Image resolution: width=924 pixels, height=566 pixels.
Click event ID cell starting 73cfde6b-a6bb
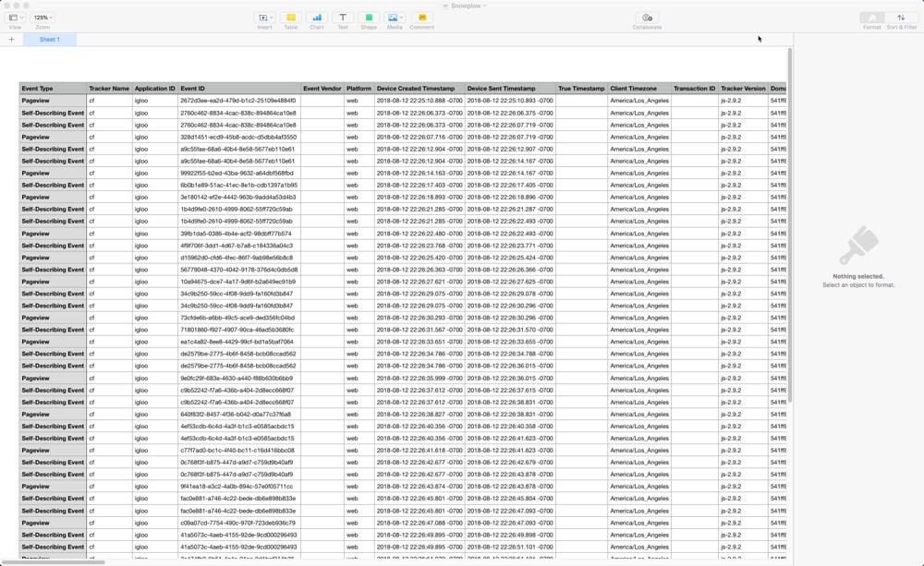coord(239,318)
